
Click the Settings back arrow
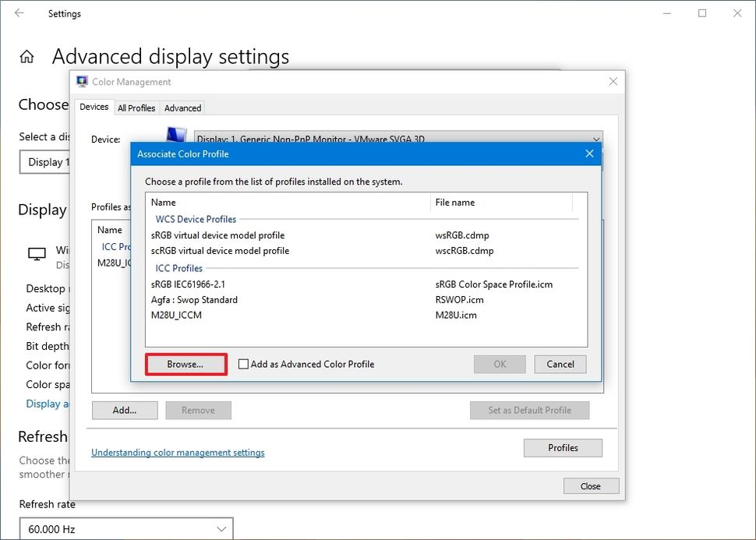pos(18,13)
